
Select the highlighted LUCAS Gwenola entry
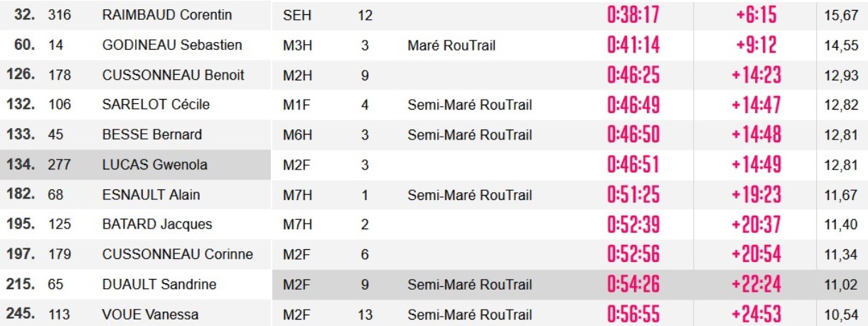(x=155, y=164)
